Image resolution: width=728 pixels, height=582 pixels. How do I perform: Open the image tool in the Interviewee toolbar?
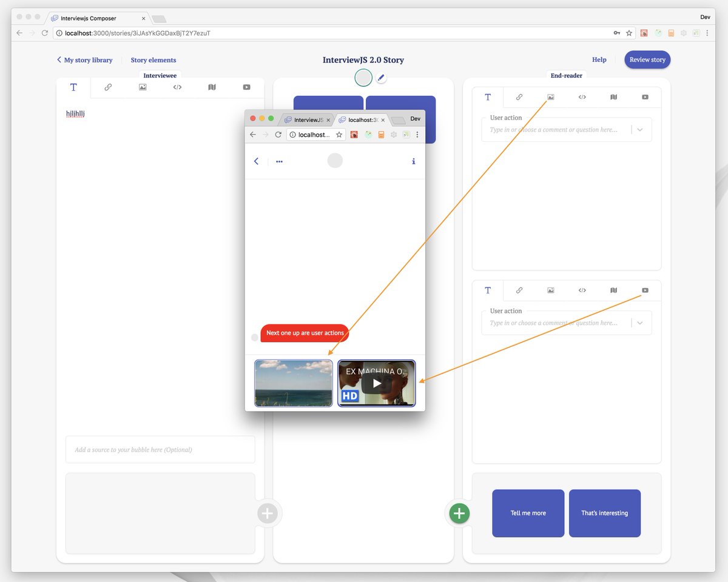(x=143, y=87)
